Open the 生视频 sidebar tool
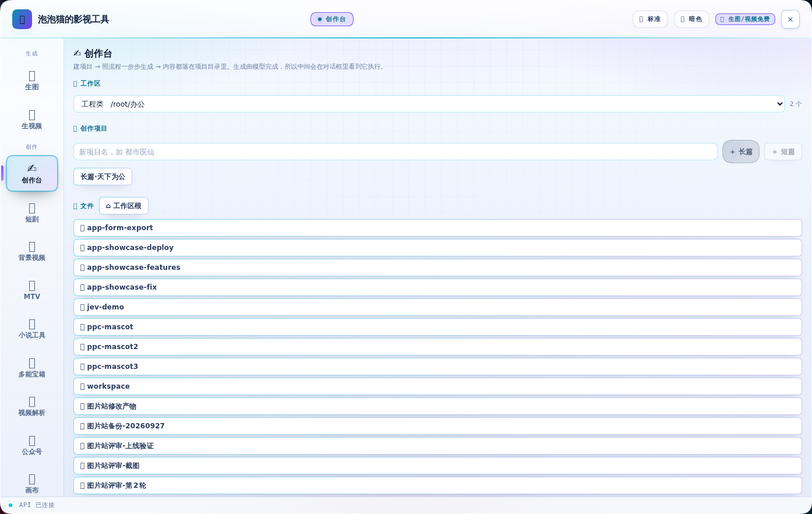812x514 pixels. pyautogui.click(x=32, y=119)
